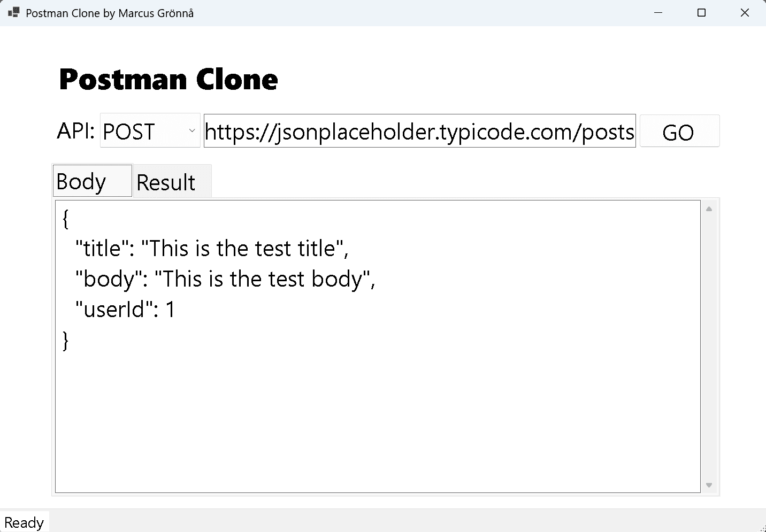Click the API label
766x532 pixels.
click(75, 130)
